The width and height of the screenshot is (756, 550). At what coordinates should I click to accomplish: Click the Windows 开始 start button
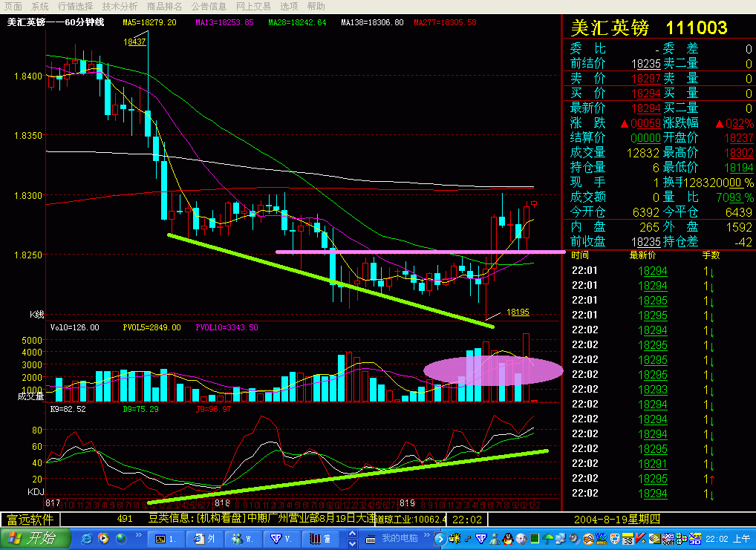click(35, 538)
